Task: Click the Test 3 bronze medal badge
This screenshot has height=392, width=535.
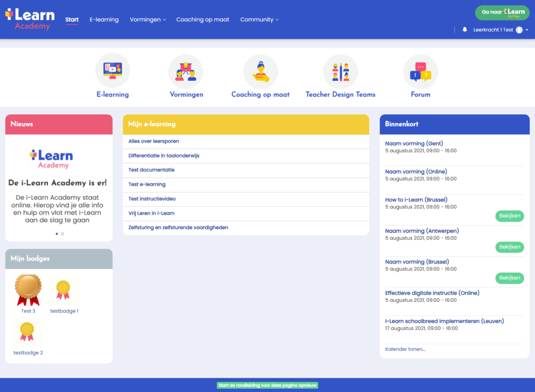Action: pos(28,290)
